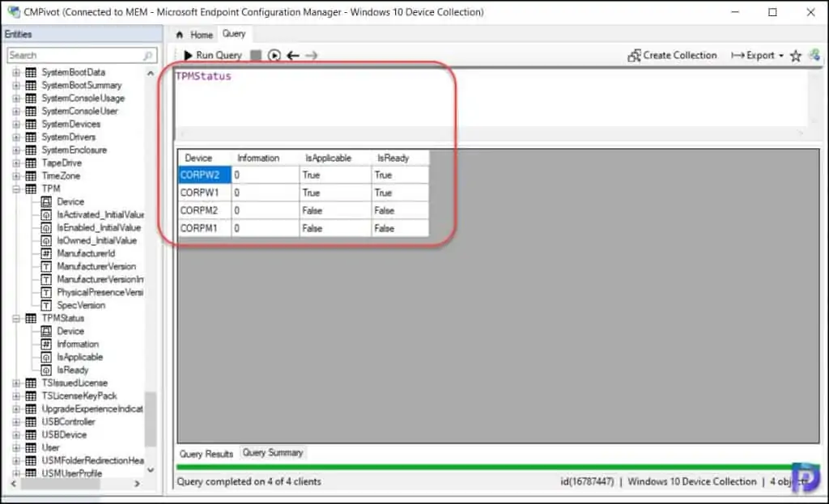829x504 pixels.
Task: Run the TPMStatus query
Action: point(213,55)
